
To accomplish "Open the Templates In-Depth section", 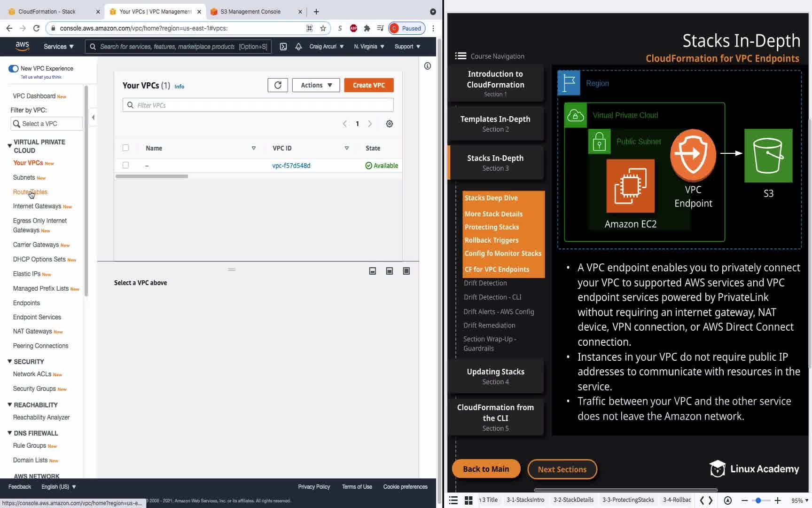I will (x=495, y=124).
